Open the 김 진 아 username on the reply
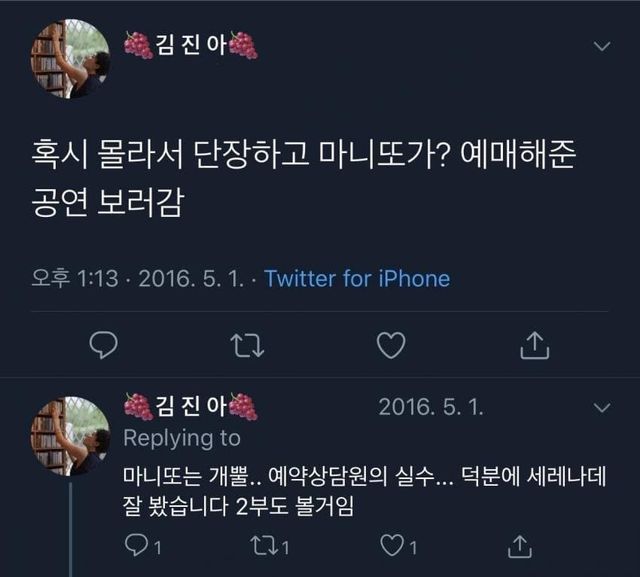Screen dimensions: 640x577 (x=191, y=406)
